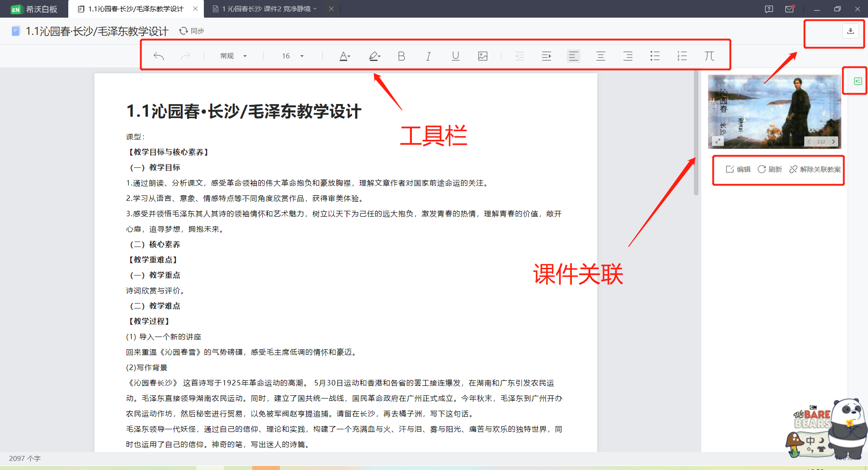Go to the next courseware slide
This screenshot has width=868, height=470.
834,142
